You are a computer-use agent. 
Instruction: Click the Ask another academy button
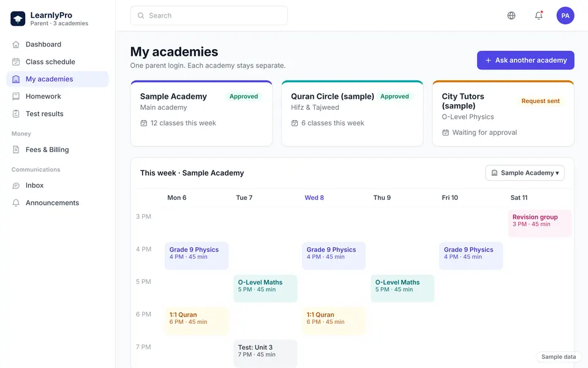pyautogui.click(x=526, y=60)
